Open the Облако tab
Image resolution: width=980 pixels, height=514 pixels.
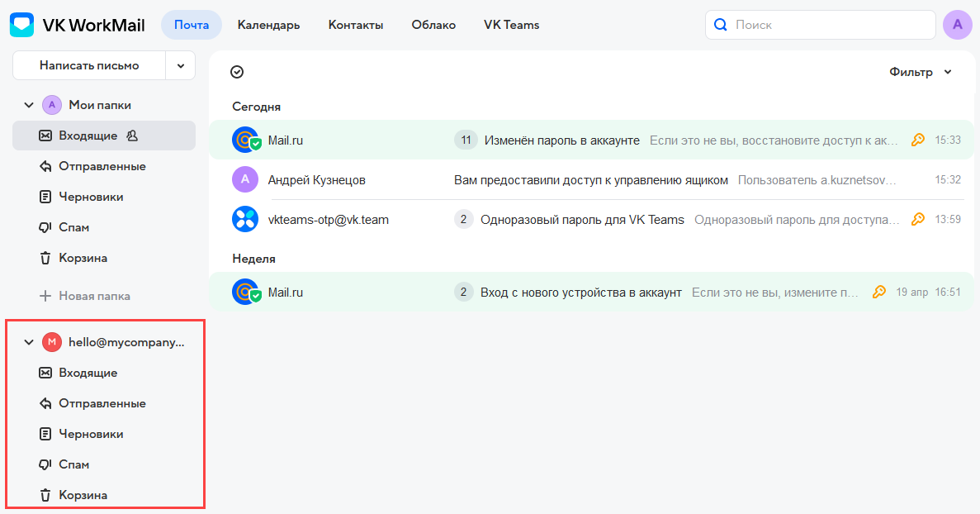click(x=433, y=25)
